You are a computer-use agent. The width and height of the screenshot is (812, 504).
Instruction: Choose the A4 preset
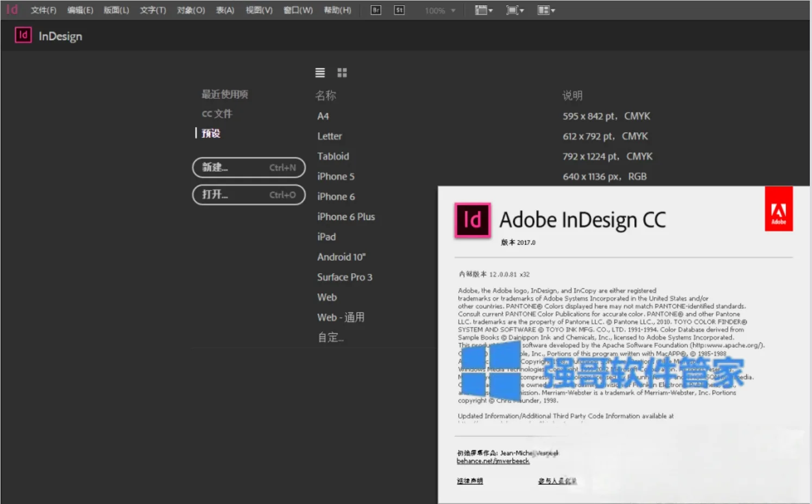[323, 116]
